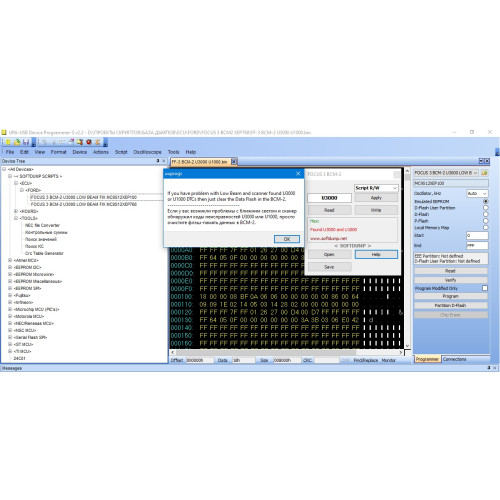This screenshot has width=500, height=500.
Task: Click the open file folder toolbar icon
Action: pos(17,142)
